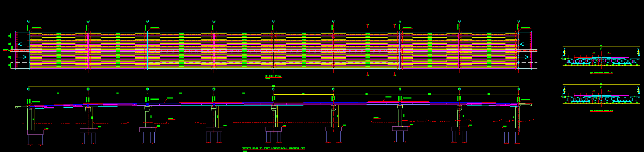Click the rightmost pile cap in the longitudinal section
The height and width of the screenshot is (152, 644).
click(x=511, y=130)
